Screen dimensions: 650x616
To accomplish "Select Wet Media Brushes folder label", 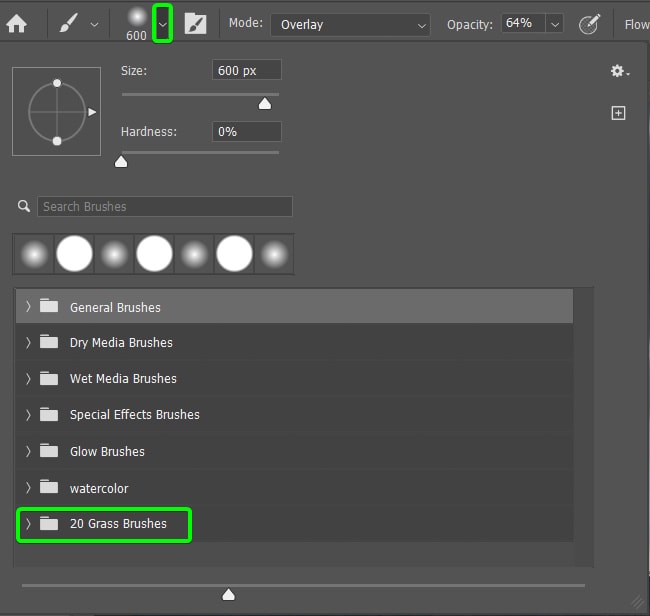I will pos(123,378).
